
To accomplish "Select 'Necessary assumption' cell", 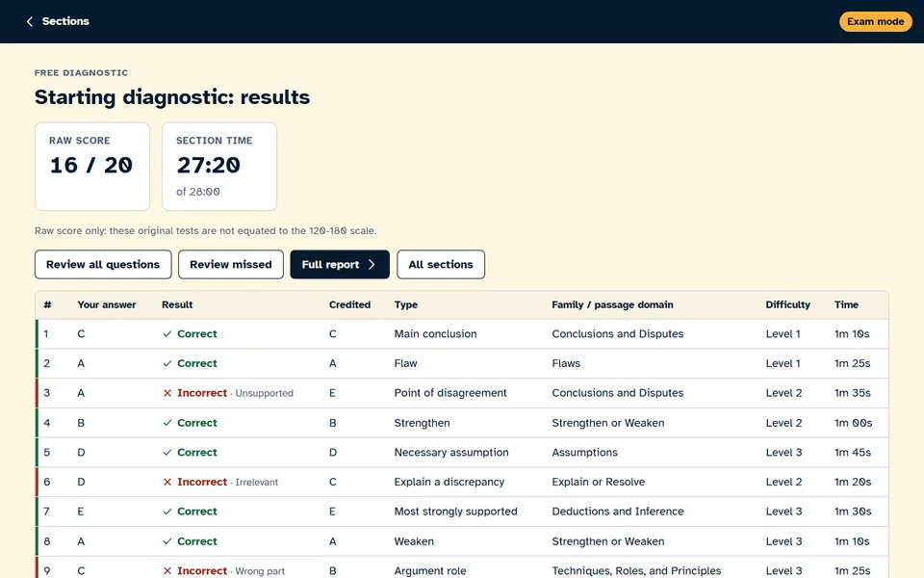I will [x=451, y=453].
